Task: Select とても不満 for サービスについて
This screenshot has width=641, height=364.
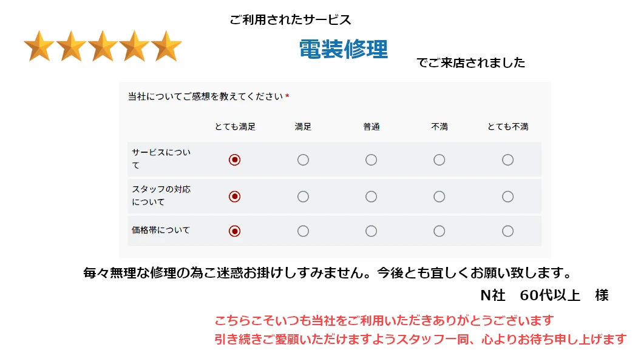Action: point(507,160)
